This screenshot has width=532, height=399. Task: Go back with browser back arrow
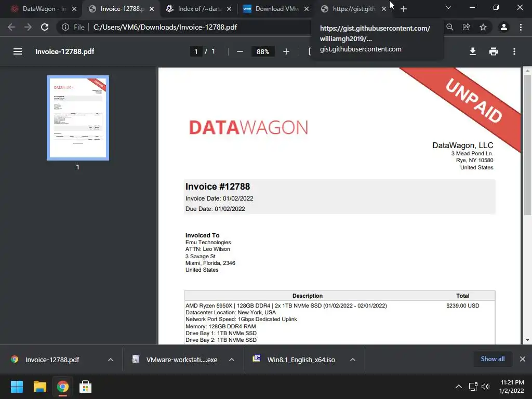point(11,27)
